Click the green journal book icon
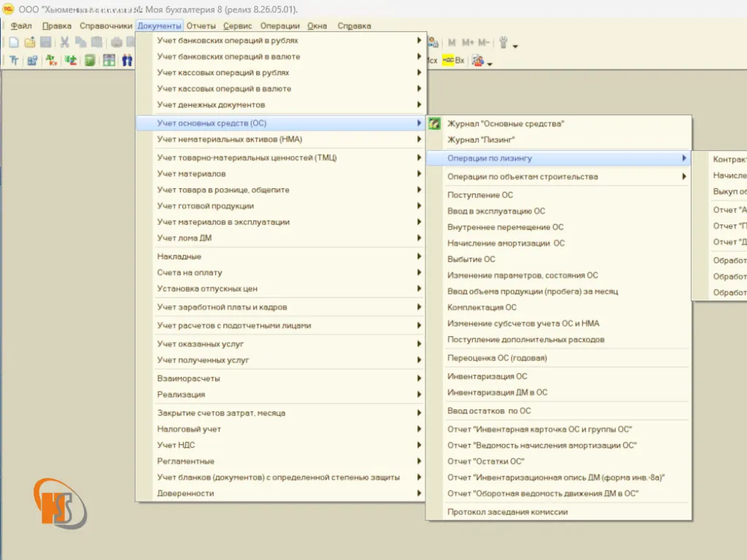 click(x=90, y=61)
